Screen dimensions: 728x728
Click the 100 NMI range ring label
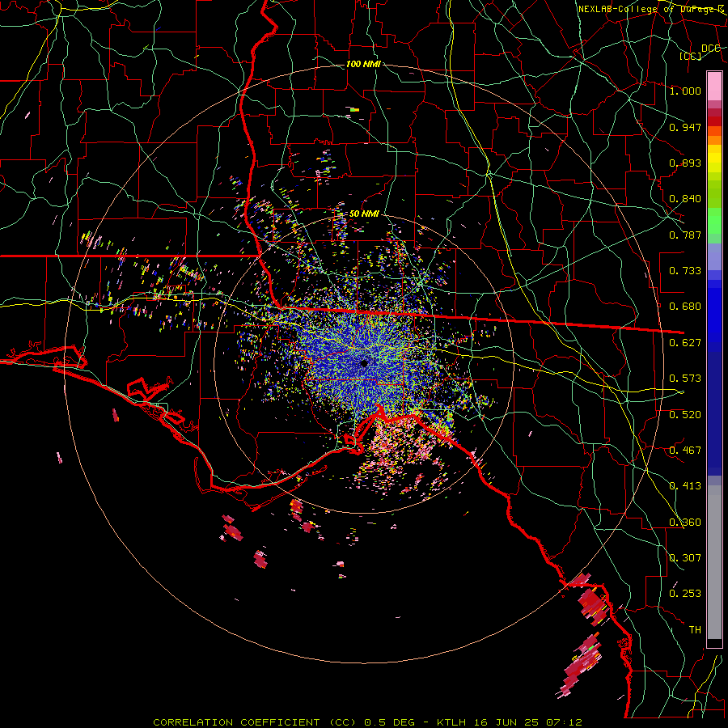point(363,64)
